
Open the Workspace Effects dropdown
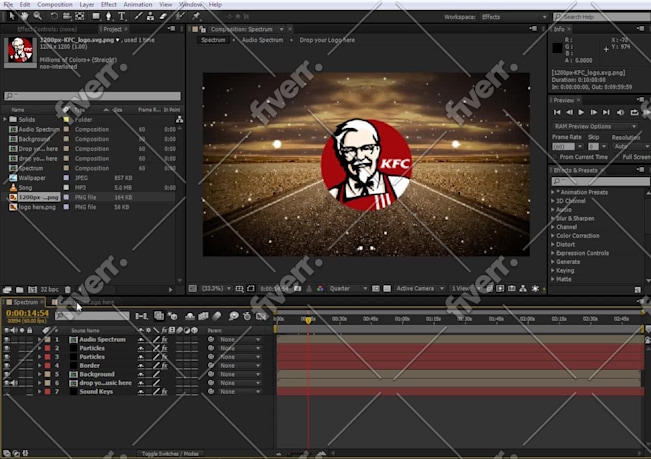(x=514, y=17)
